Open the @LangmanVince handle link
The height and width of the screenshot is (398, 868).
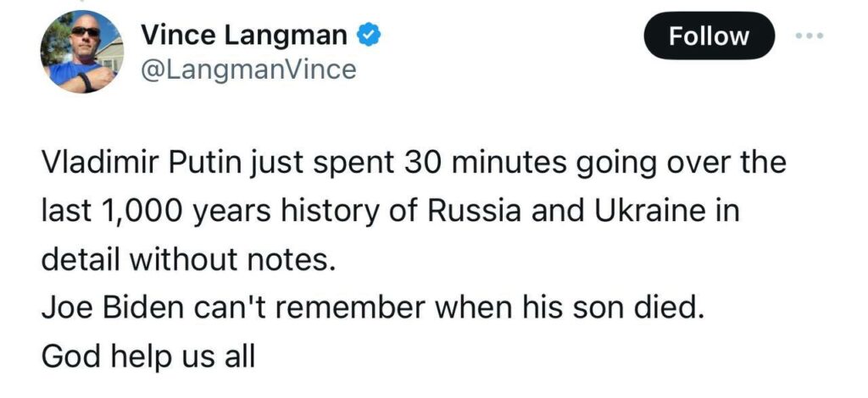pos(247,69)
